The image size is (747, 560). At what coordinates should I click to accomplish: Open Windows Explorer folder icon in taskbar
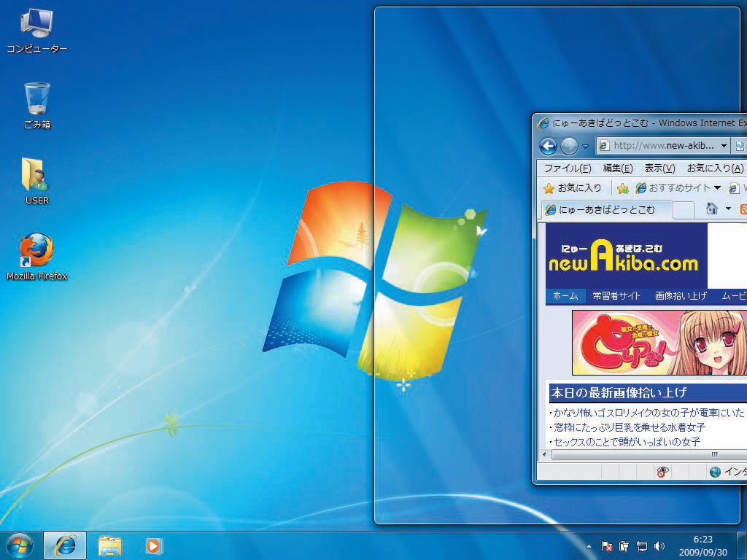(109, 545)
